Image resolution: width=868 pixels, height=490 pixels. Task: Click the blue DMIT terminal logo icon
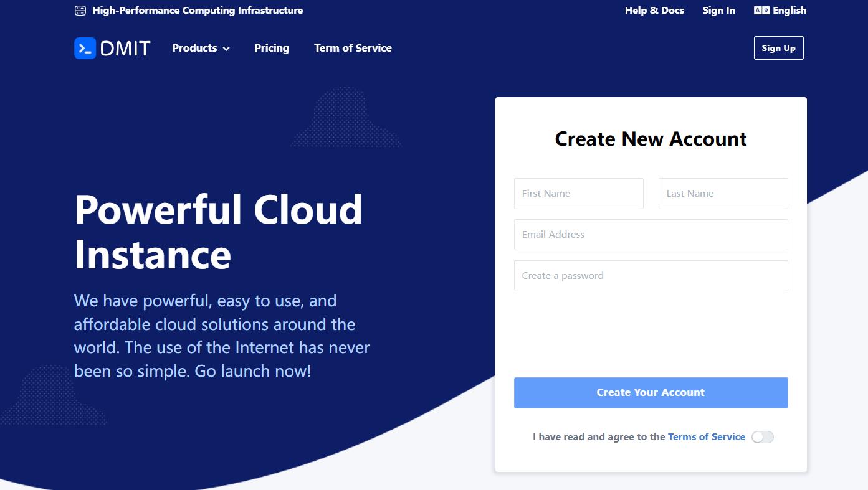[85, 48]
